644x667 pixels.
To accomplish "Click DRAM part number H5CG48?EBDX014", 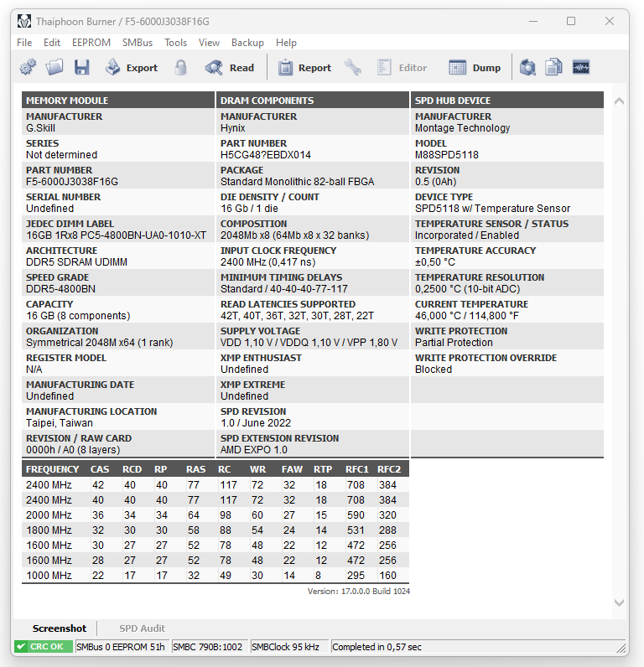I will click(266, 155).
